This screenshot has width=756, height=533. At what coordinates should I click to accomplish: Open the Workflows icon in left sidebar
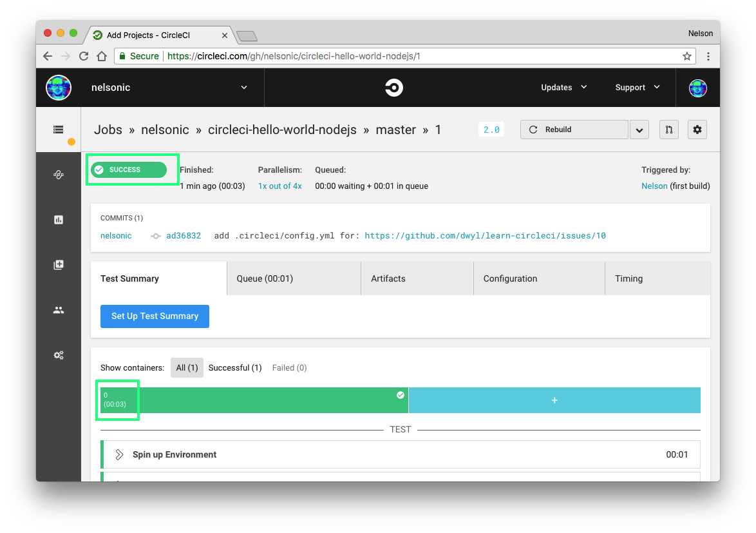(59, 174)
